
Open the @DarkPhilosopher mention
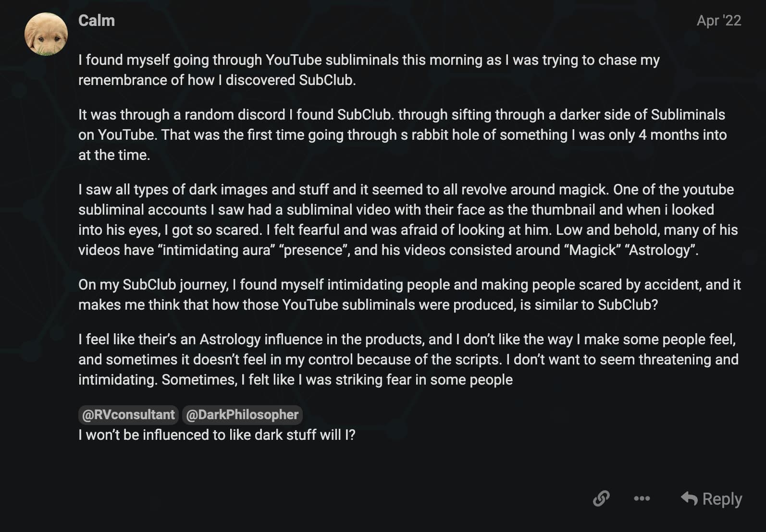click(x=242, y=415)
